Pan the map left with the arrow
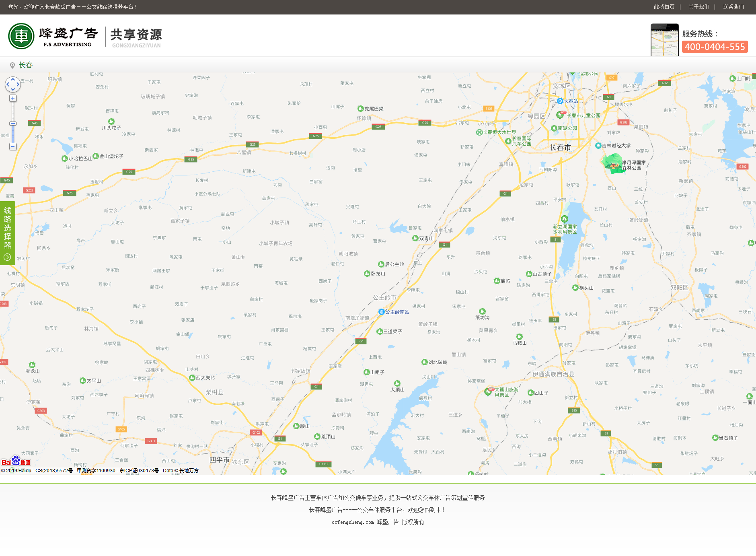The width and height of the screenshot is (756, 556). click(8, 84)
